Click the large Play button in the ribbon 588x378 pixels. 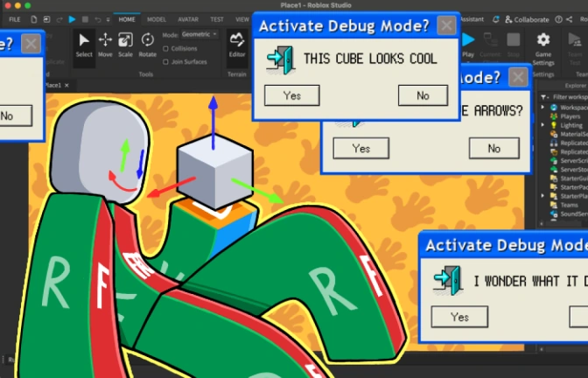(468, 45)
